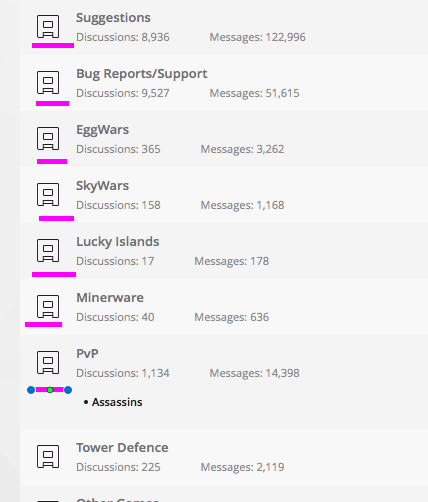Click the magenta underline below Suggestions icon

point(53,45)
